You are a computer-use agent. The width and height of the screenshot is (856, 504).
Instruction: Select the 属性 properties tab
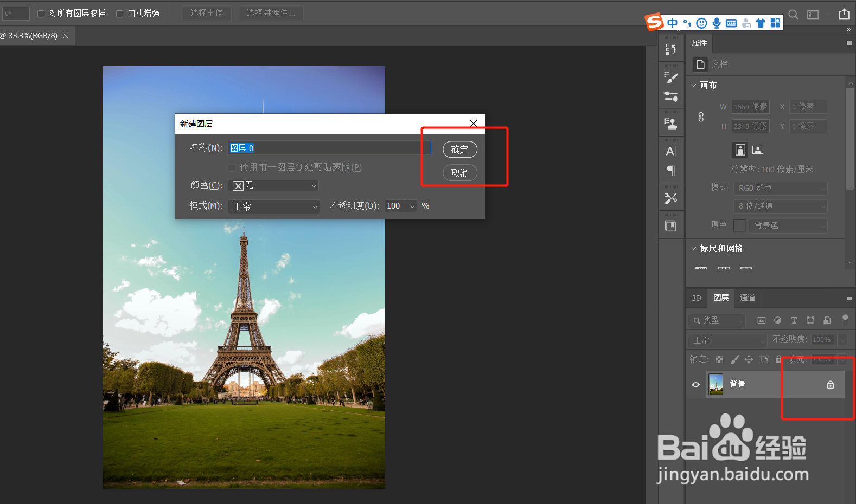(x=699, y=43)
